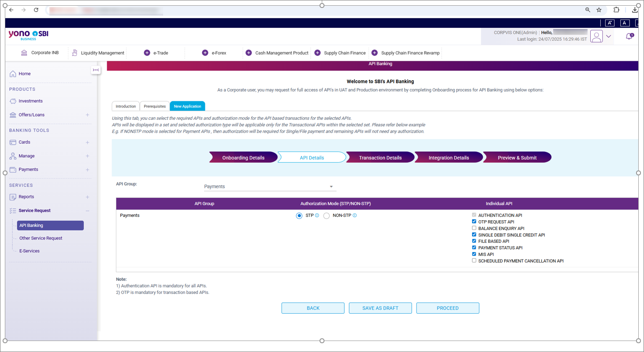
Task: Click the AUTHENTICATION API disabled checkbox
Action: click(474, 215)
